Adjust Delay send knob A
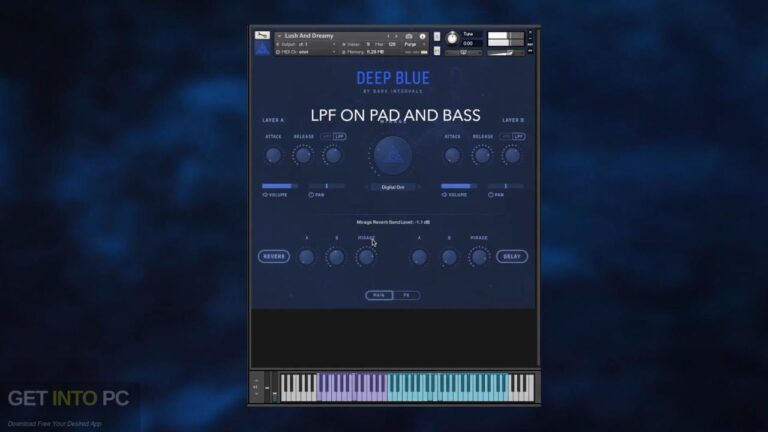This screenshot has height=432, width=768. coord(419,257)
